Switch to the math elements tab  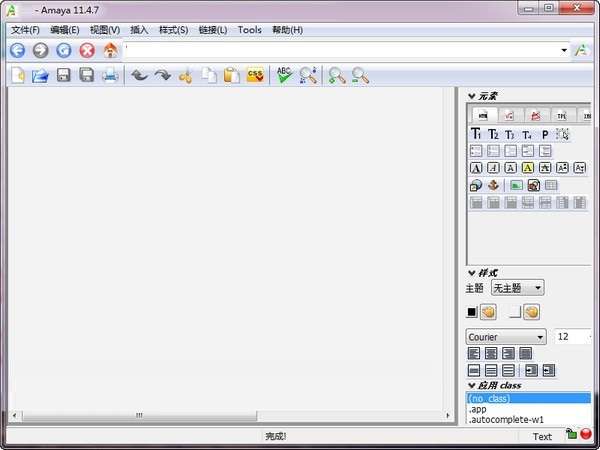pos(509,115)
